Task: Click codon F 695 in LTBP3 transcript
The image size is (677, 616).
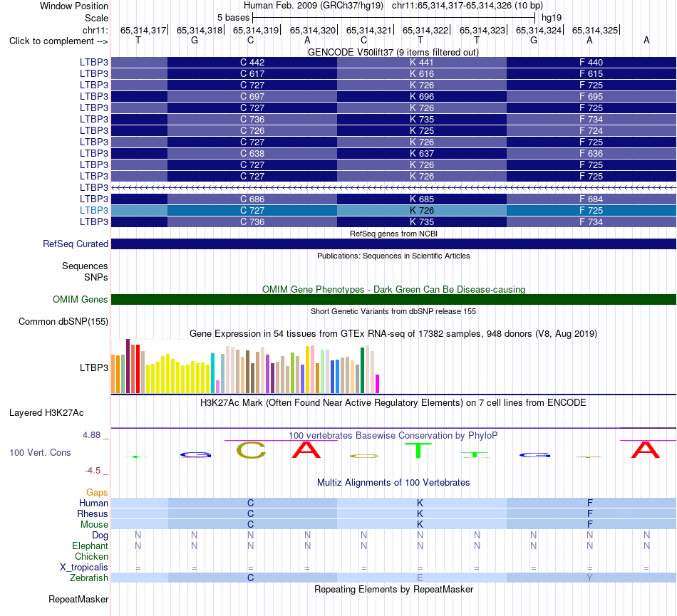Action: [x=591, y=97]
